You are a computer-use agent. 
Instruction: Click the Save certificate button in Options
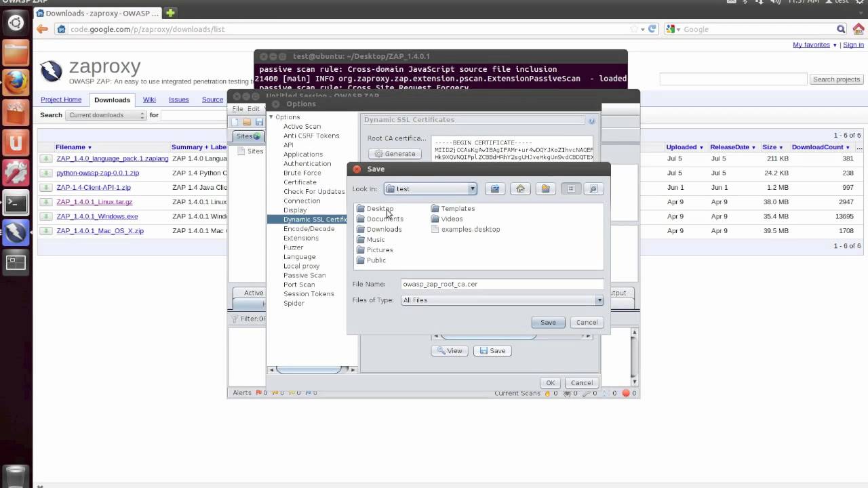pyautogui.click(x=492, y=351)
